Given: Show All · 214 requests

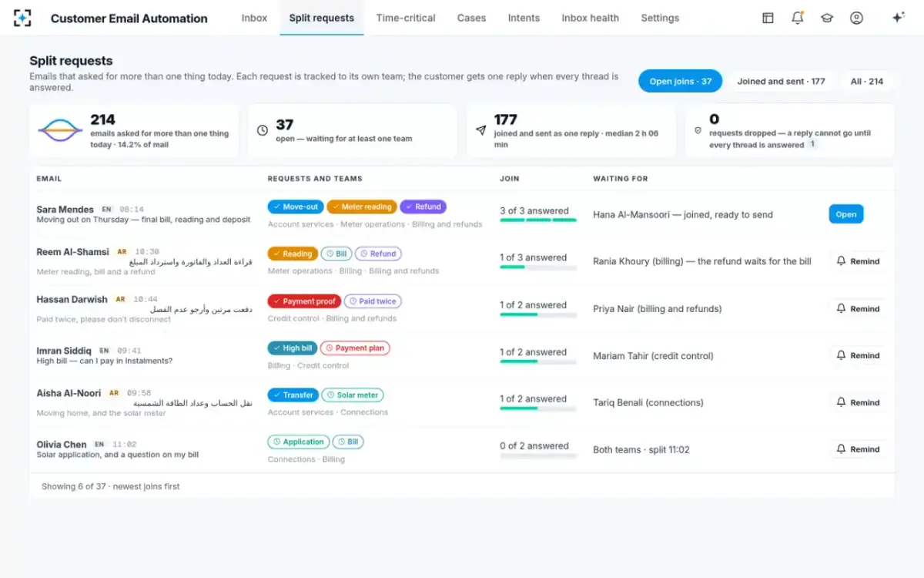Looking at the screenshot, I should tap(866, 81).
